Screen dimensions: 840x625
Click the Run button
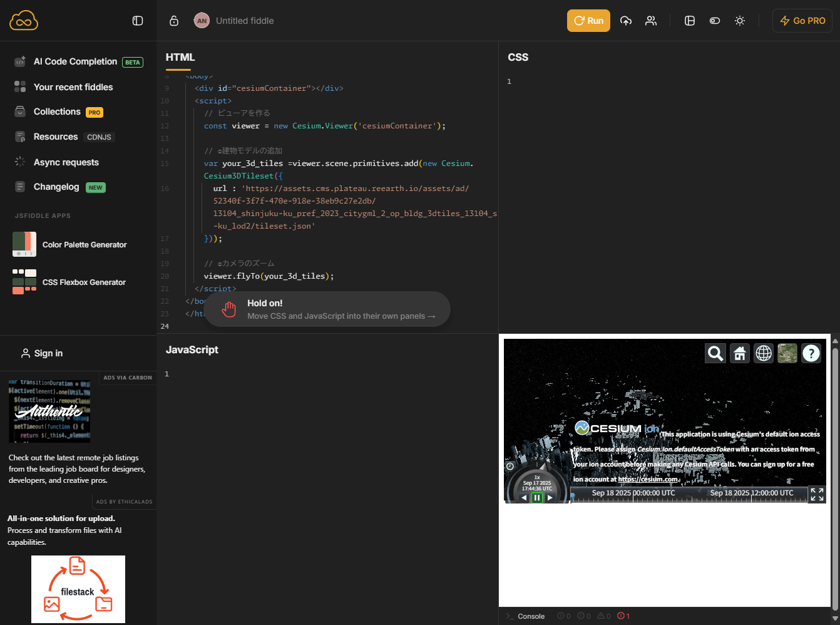pyautogui.click(x=588, y=21)
